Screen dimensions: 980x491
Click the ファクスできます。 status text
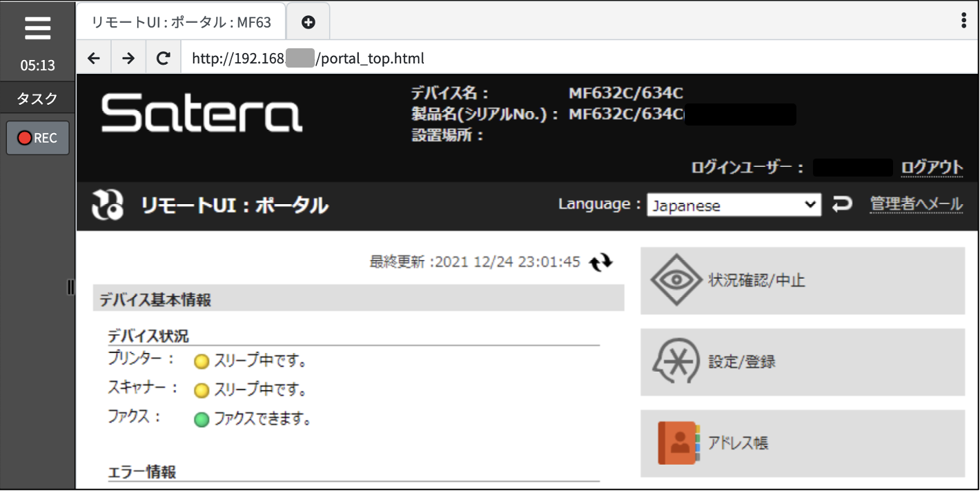[262, 419]
